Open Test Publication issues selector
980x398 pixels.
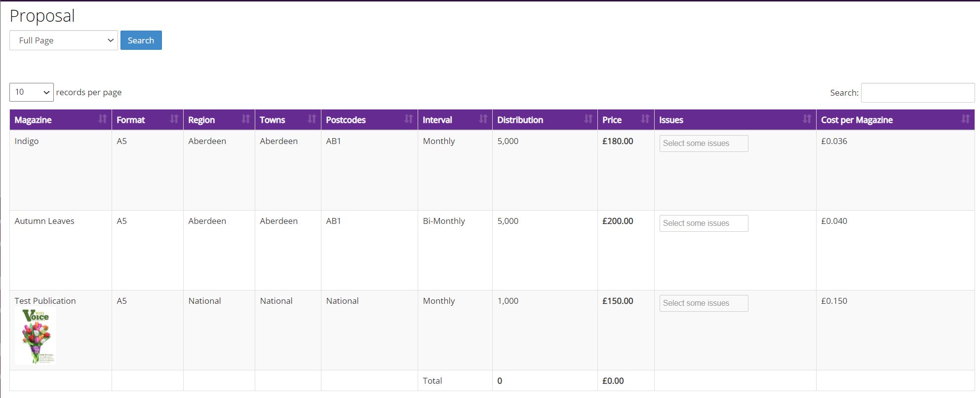pos(704,303)
